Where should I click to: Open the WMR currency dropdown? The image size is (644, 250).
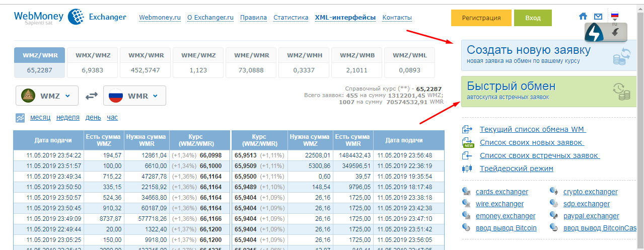pyautogui.click(x=134, y=95)
